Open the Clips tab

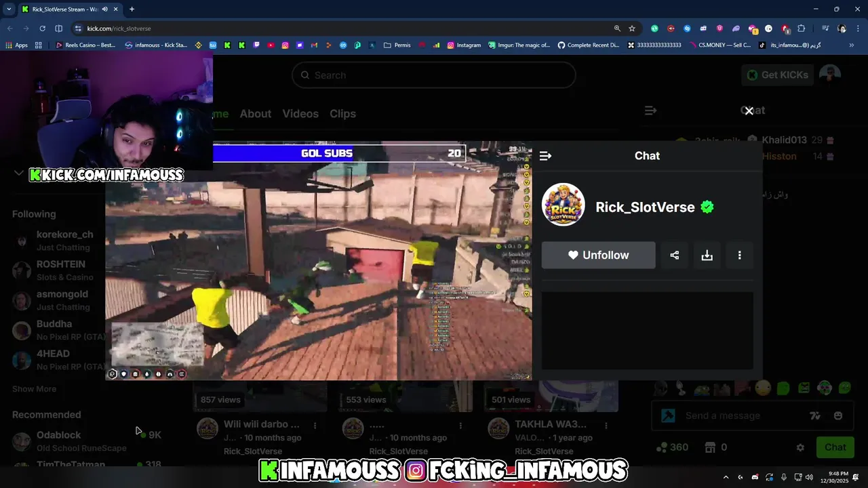coord(342,114)
